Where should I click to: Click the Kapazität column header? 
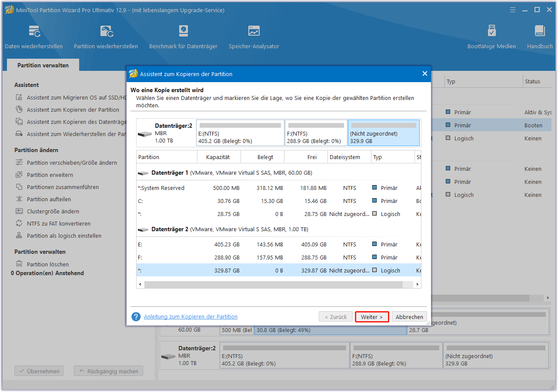click(x=218, y=157)
